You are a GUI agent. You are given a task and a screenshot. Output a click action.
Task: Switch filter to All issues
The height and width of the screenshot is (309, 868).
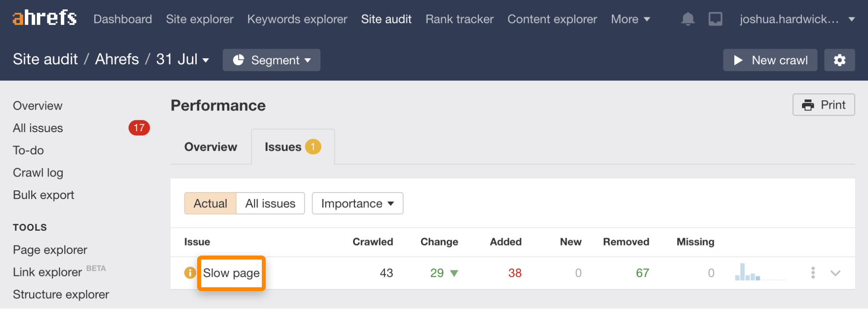click(x=270, y=203)
